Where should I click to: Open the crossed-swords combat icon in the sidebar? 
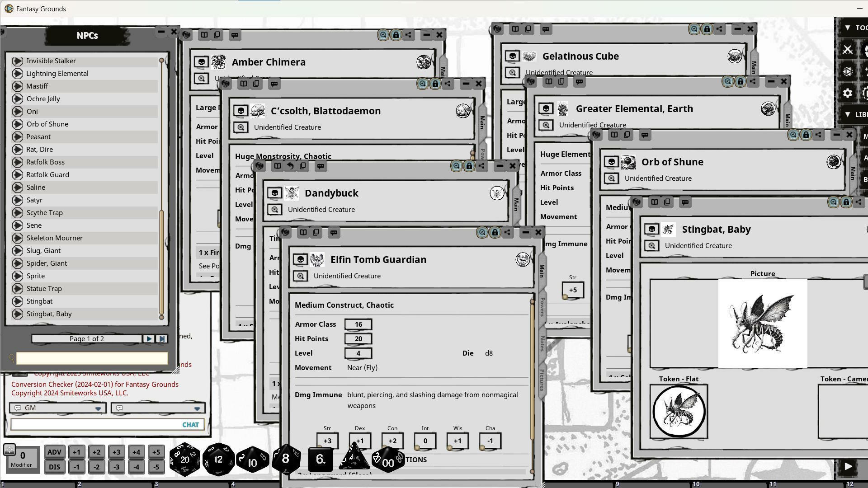pyautogui.click(x=848, y=50)
